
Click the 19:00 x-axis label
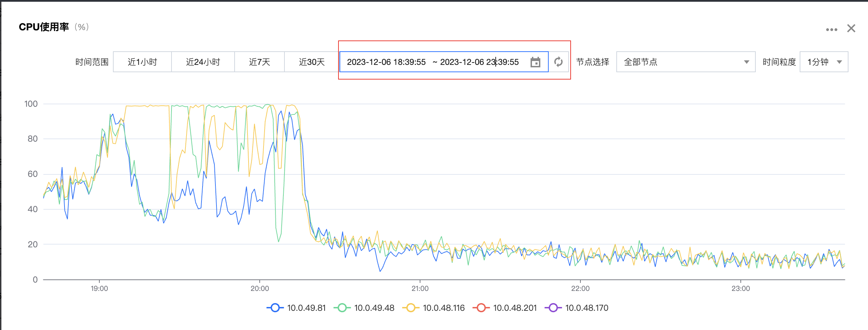99,288
